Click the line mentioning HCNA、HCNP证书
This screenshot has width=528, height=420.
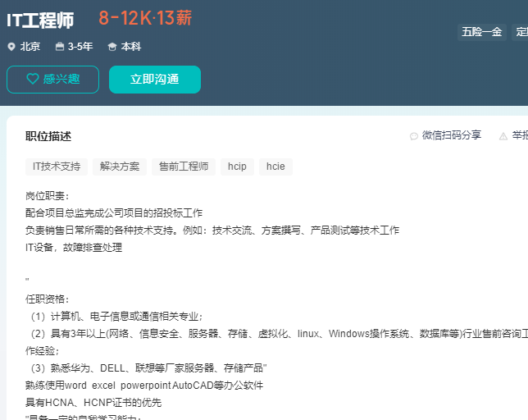pyautogui.click(x=93, y=402)
